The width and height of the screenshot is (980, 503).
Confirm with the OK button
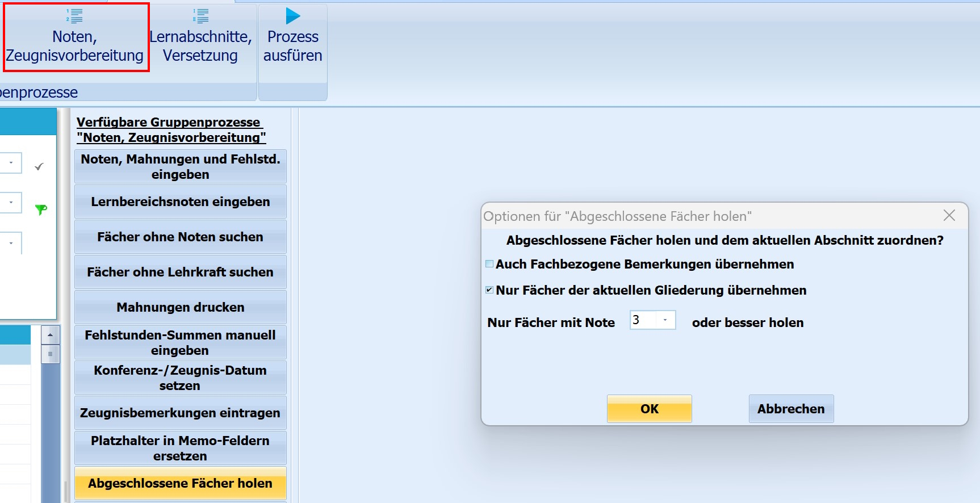click(650, 409)
